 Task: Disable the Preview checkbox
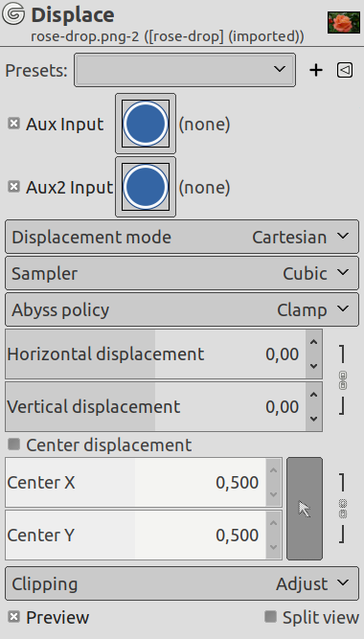[13, 617]
